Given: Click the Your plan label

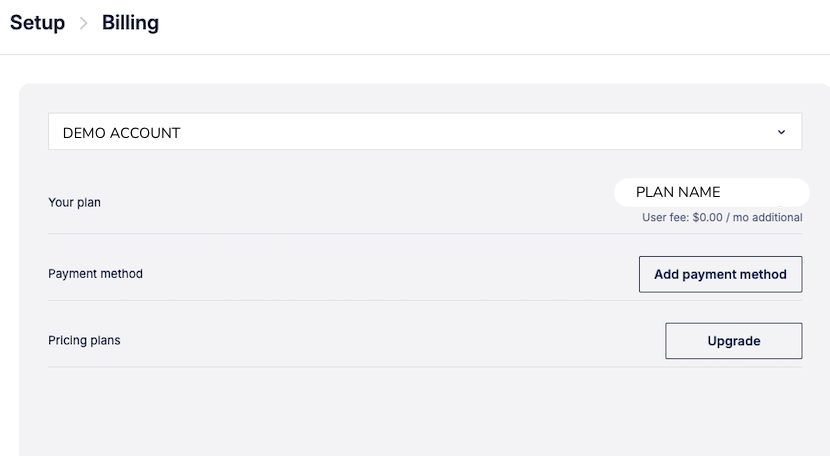Looking at the screenshot, I should click(x=74, y=202).
